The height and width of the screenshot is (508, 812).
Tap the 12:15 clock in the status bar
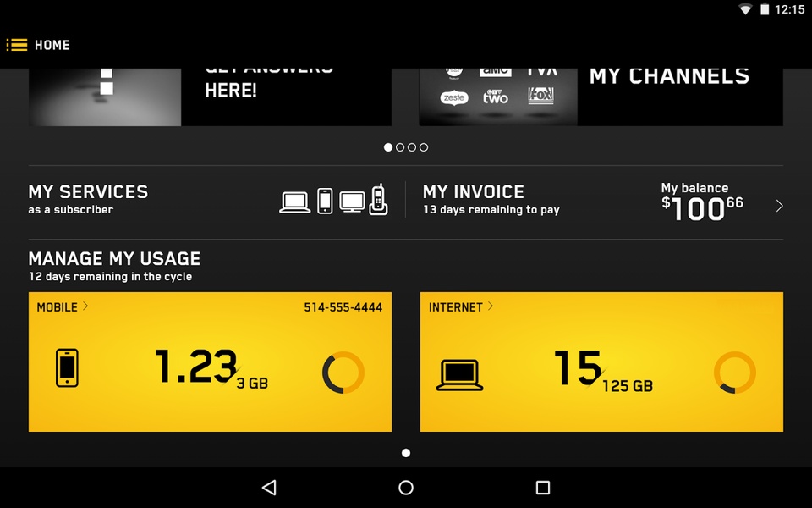pos(789,9)
